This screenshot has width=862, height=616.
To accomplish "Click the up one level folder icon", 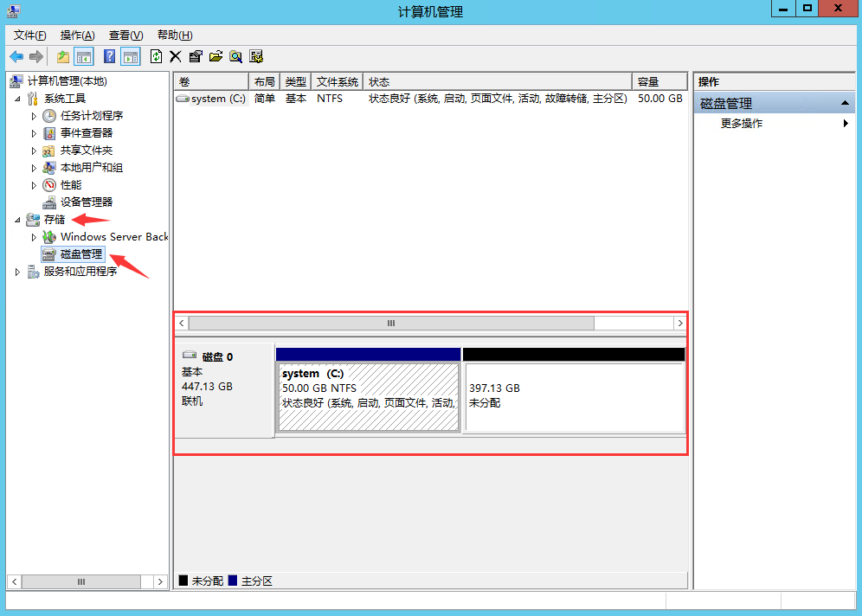I will tap(62, 56).
